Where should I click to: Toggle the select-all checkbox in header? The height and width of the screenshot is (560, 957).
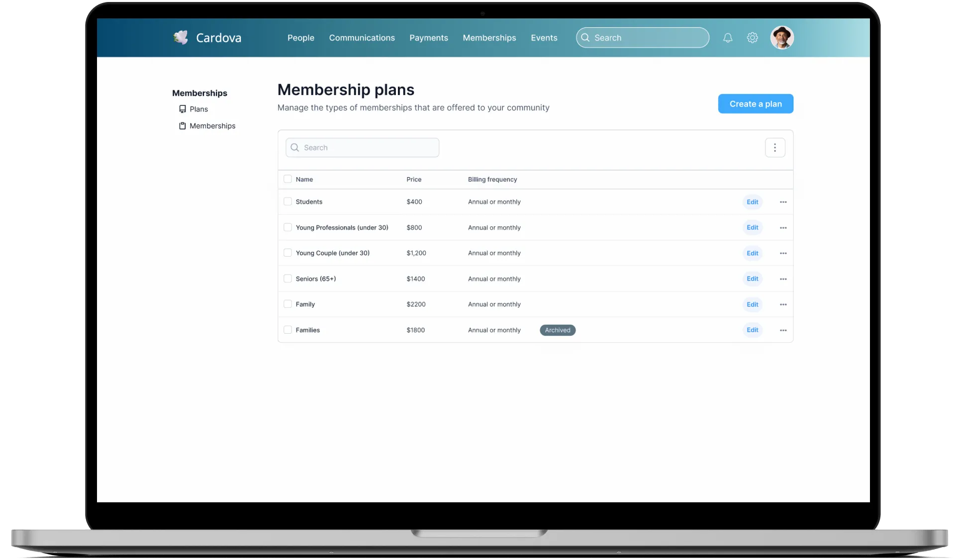tap(287, 179)
